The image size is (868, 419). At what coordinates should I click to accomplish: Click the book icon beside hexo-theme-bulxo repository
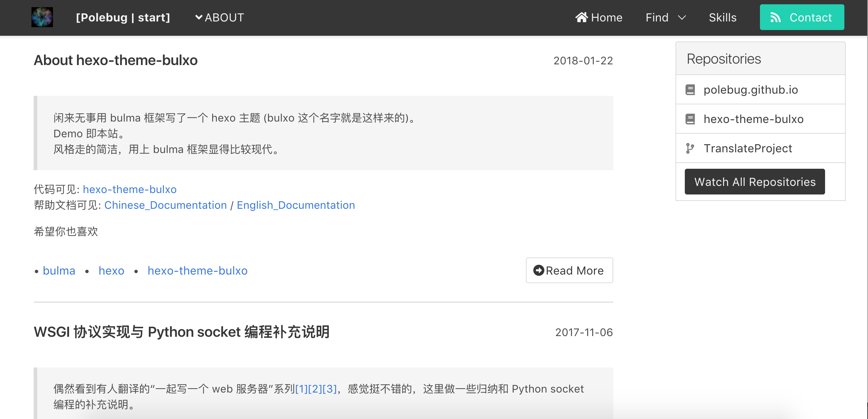pos(690,119)
